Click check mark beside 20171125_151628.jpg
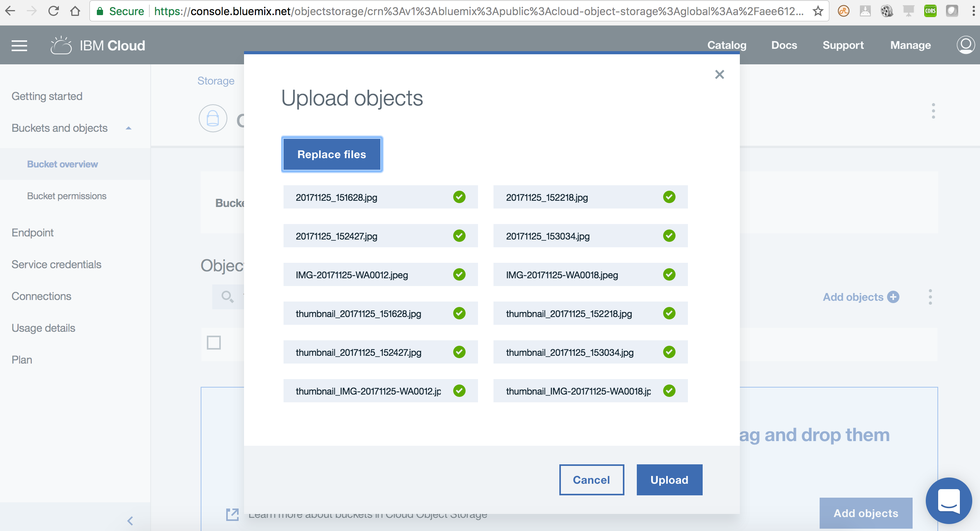 click(x=459, y=197)
